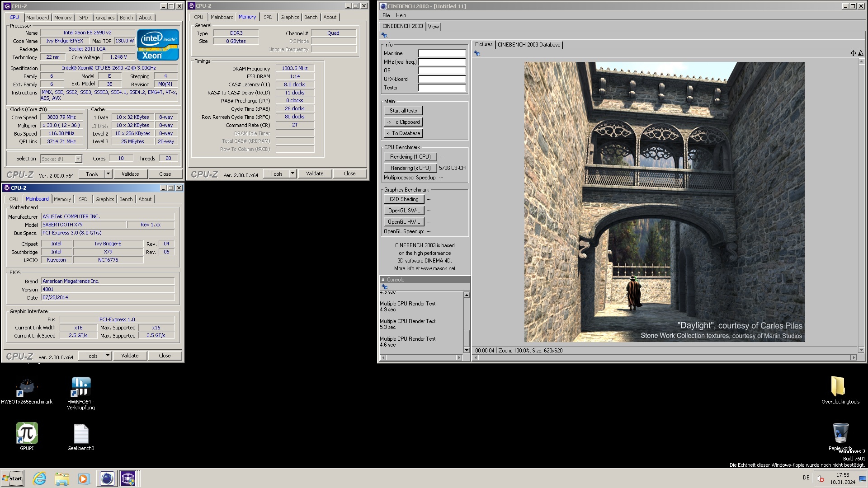The width and height of the screenshot is (868, 488).
Task: Run OpenGL SW-L benchmark
Action: point(404,211)
